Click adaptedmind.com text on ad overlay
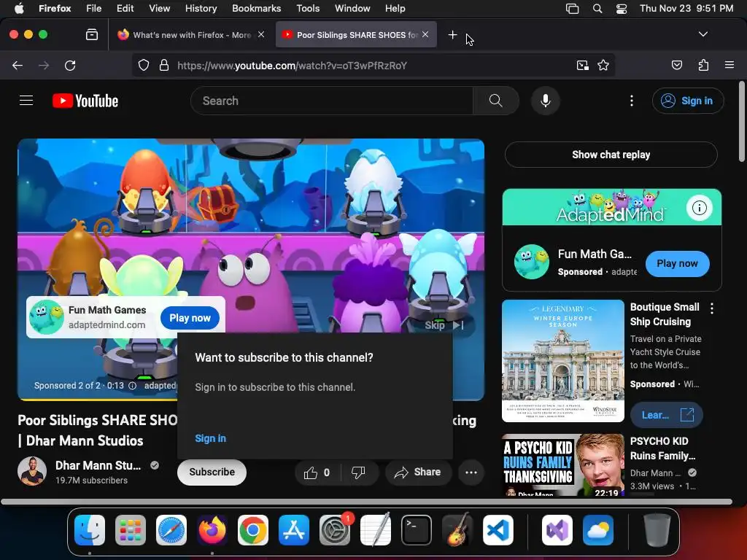747x560 pixels. [x=107, y=324]
